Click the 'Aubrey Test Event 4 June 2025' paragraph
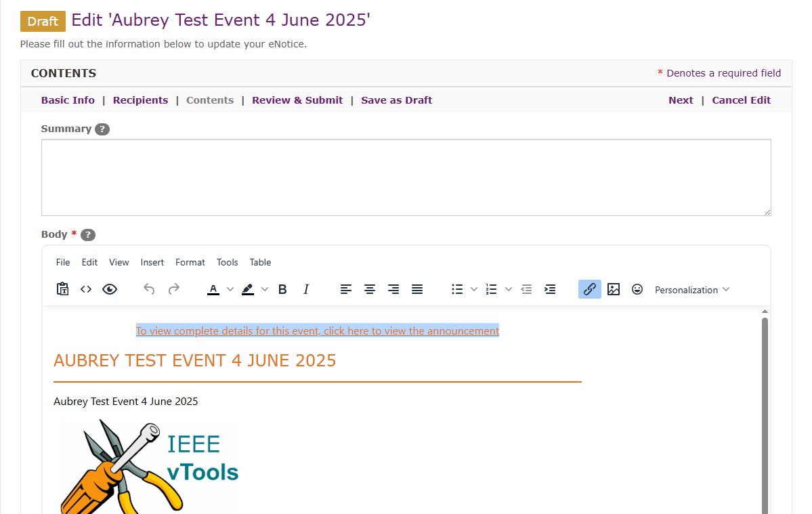The height and width of the screenshot is (514, 812). (126, 401)
